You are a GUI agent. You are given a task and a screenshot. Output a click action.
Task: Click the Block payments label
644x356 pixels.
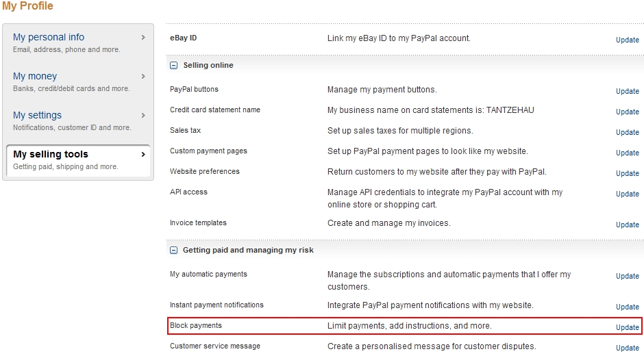tap(195, 326)
